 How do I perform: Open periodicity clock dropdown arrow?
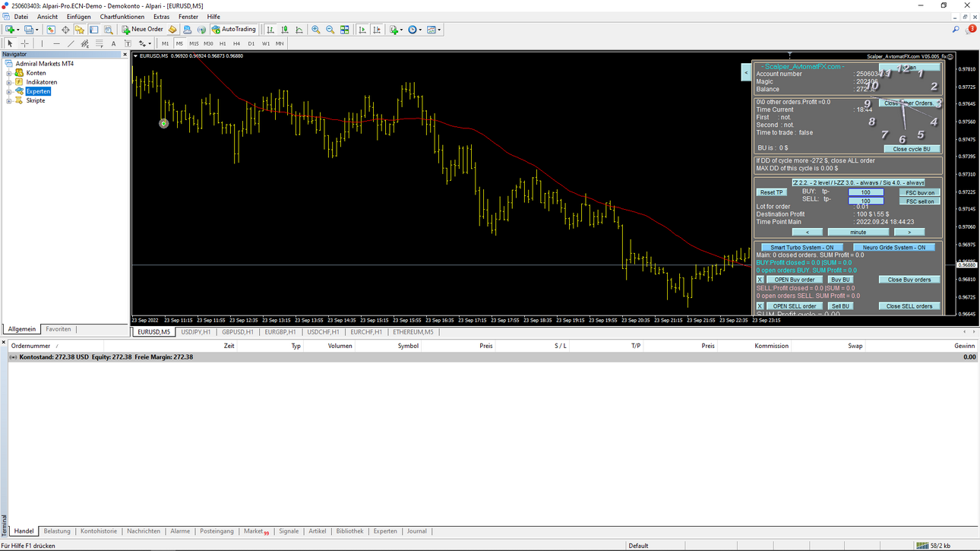[420, 30]
